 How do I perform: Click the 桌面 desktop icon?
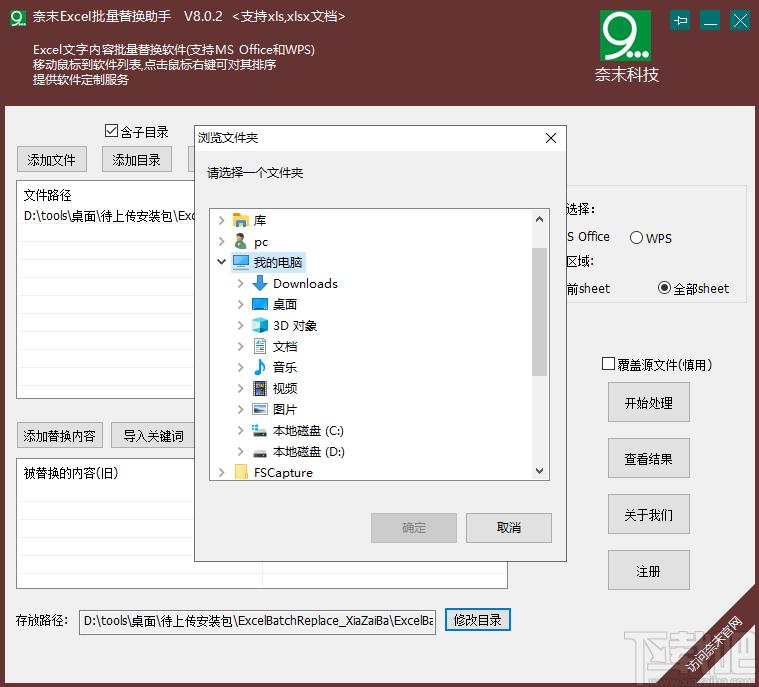[260, 304]
